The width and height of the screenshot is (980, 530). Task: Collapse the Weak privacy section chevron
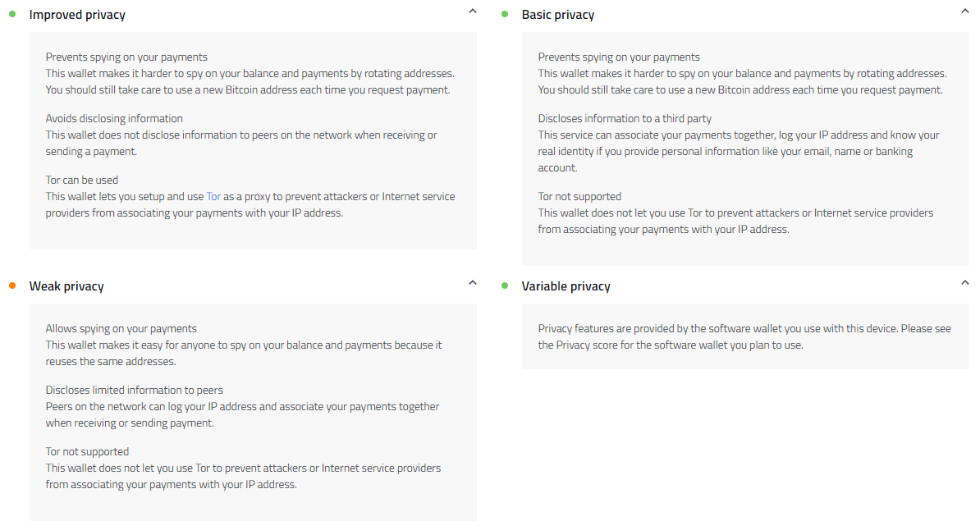pos(473,283)
